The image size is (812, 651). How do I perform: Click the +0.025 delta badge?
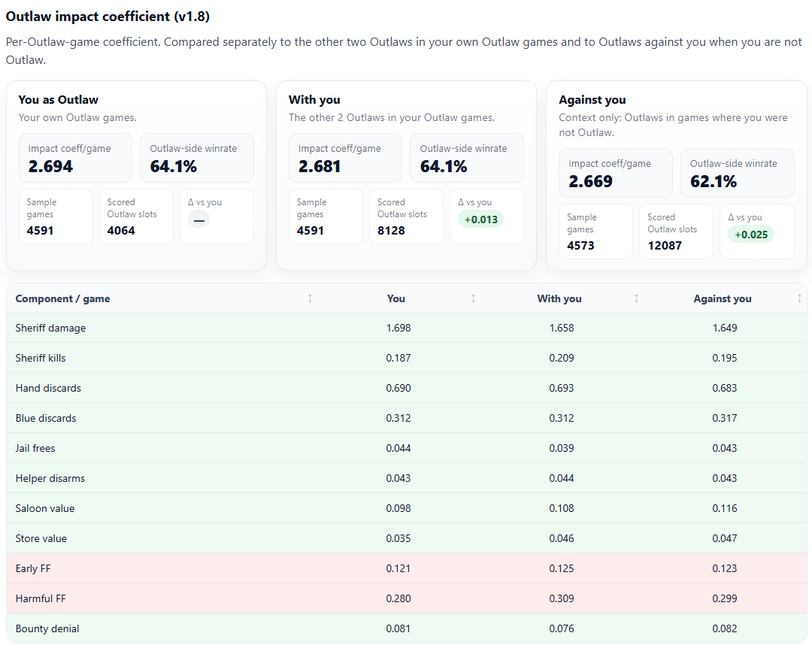click(751, 235)
